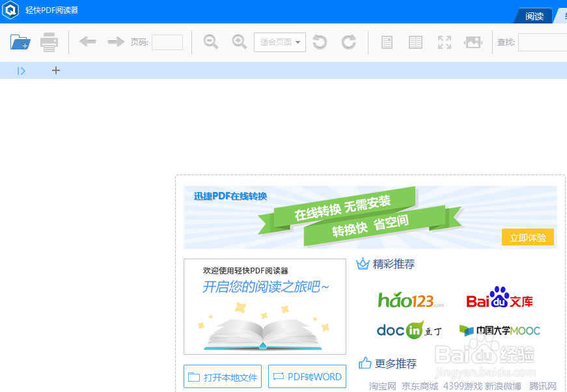Open the 中国大学MOOC link
567x392 pixels.
point(500,330)
